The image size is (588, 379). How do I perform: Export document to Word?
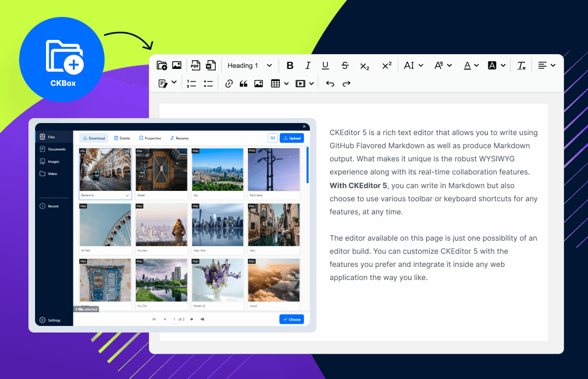[211, 65]
